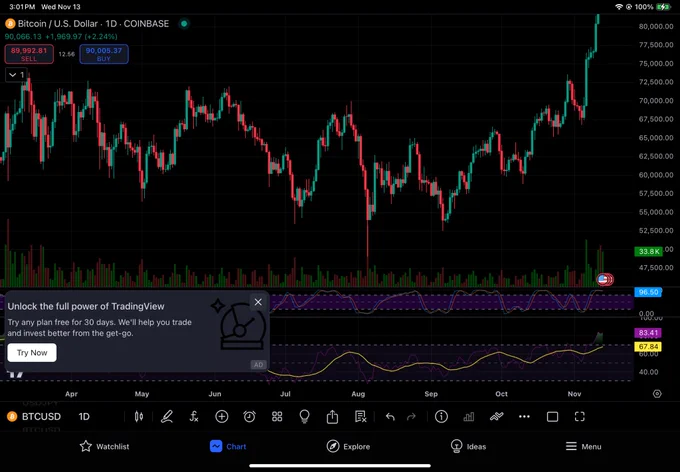Open the notes with x list icon
The height and width of the screenshot is (472, 680).
coord(360,417)
